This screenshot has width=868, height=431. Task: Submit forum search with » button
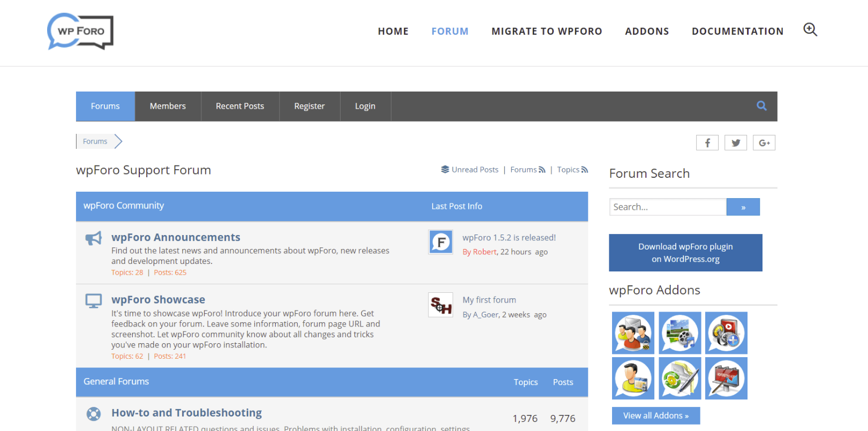[743, 207]
